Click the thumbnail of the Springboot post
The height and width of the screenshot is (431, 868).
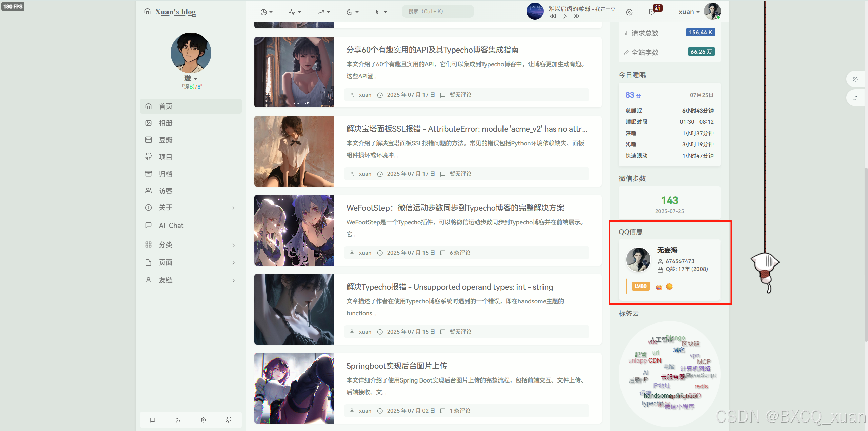[x=294, y=388]
